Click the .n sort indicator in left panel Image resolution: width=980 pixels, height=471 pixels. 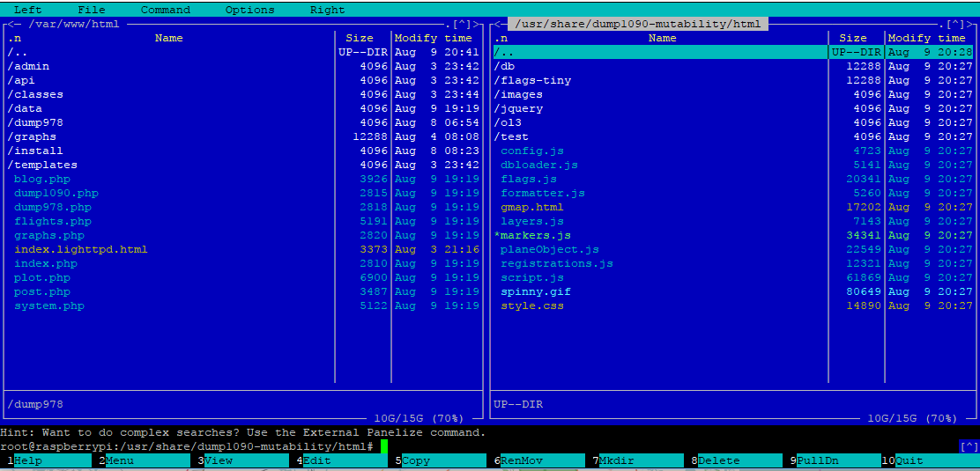14,38
